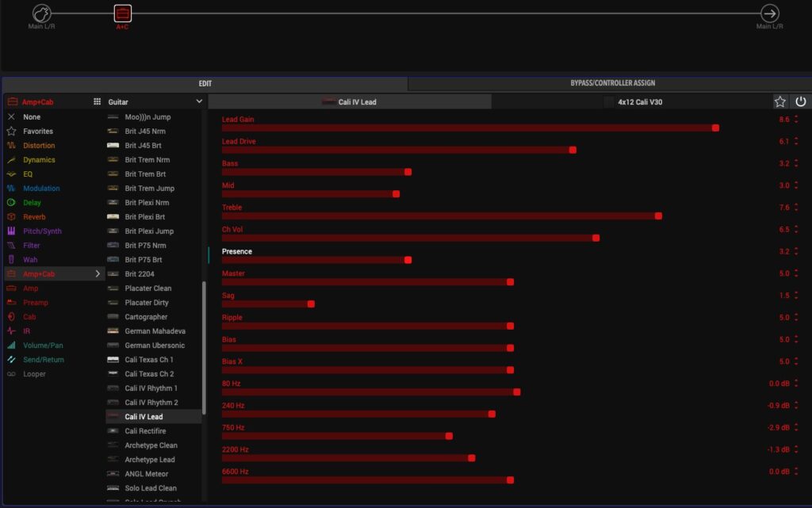
Task: Select Cali Rectifire amp model
Action: coord(145,431)
